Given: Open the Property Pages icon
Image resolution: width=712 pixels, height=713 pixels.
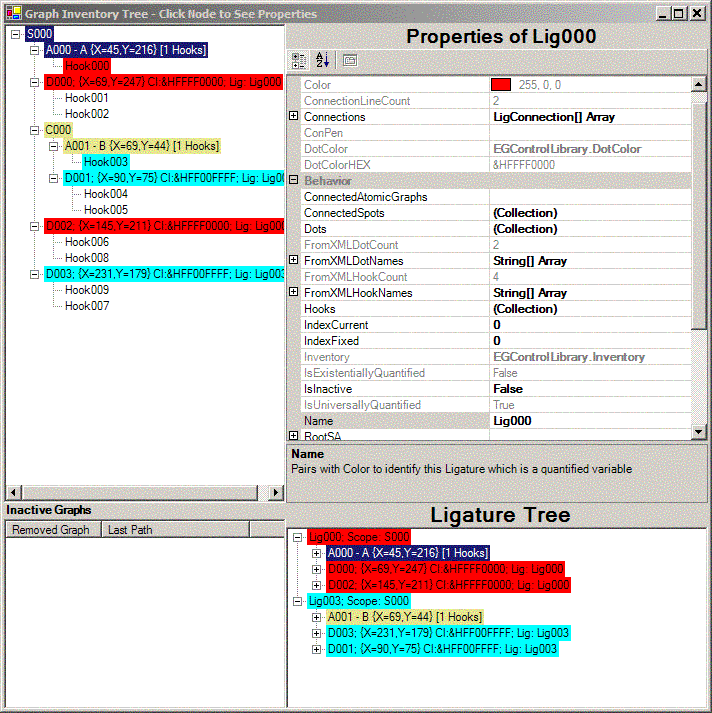Looking at the screenshot, I should [x=349, y=60].
